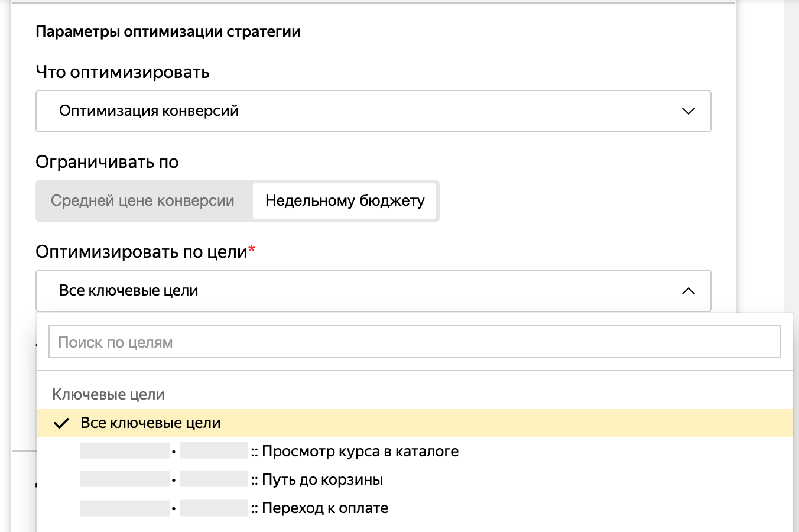Select the Недельному бюджету segment
Image resolution: width=799 pixels, height=532 pixels.
[345, 201]
